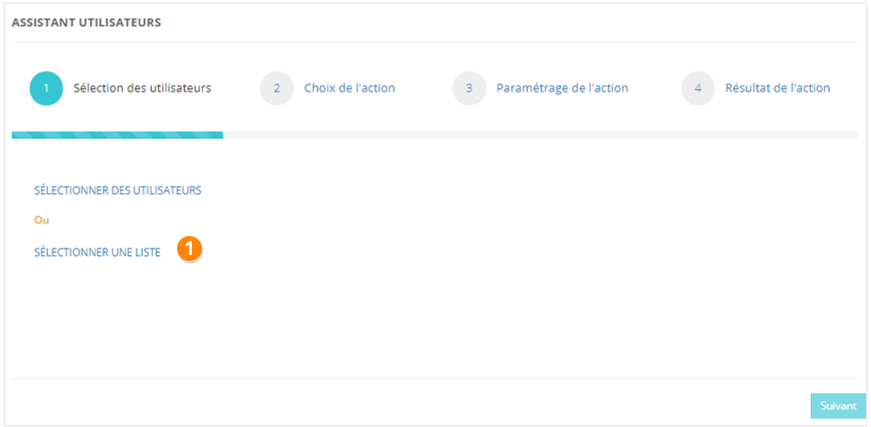Viewport: 871px width, 427px height.
Task: Jump to 'Résultat de l'action' step
Action: 777,88
